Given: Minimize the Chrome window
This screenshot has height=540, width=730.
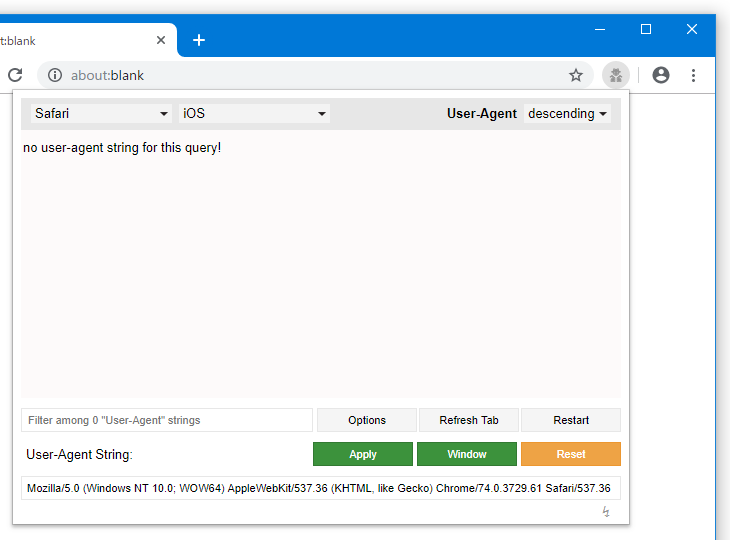Looking at the screenshot, I should tap(600, 30).
